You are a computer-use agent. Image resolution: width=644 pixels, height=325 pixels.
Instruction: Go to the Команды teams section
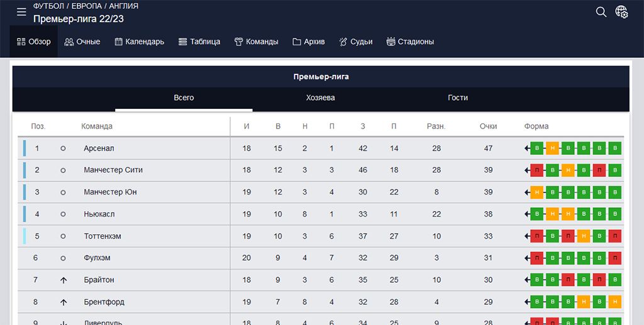click(x=256, y=42)
